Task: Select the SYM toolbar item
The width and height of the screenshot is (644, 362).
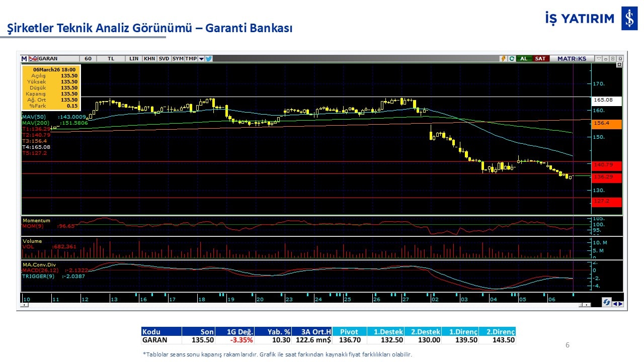Action: [x=178, y=59]
